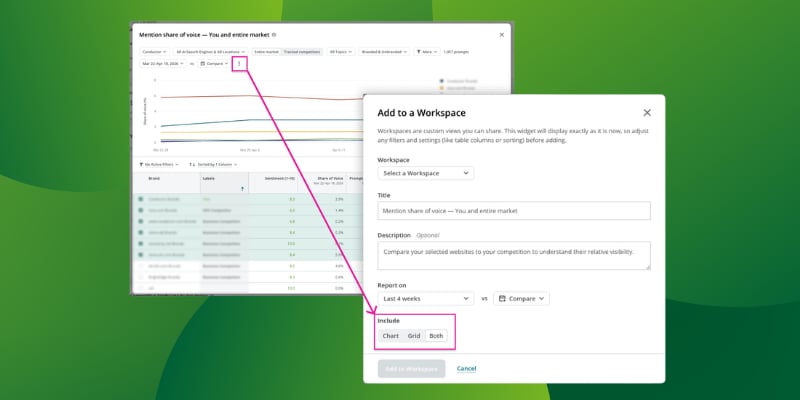This screenshot has height=400, width=800.
Task: Switch to the Tracked competitors view
Action: [x=302, y=52]
